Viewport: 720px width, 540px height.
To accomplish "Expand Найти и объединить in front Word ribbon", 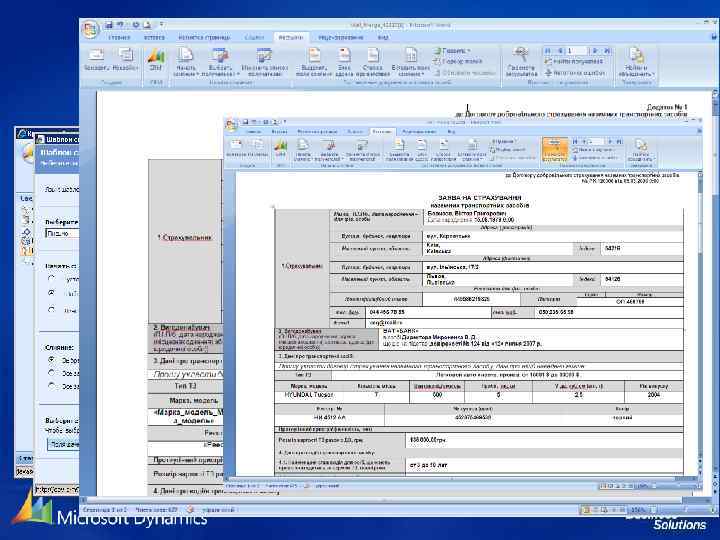I will point(641,150).
